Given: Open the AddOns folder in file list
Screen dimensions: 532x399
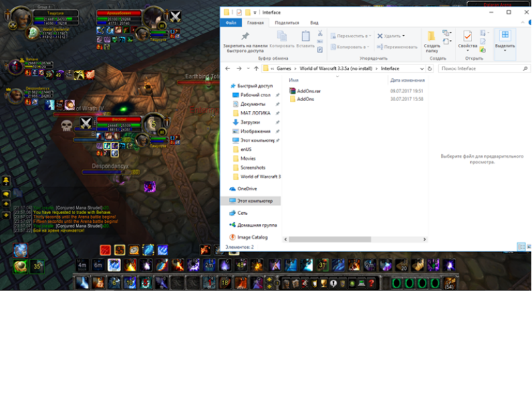Looking at the screenshot, I should click(x=305, y=99).
